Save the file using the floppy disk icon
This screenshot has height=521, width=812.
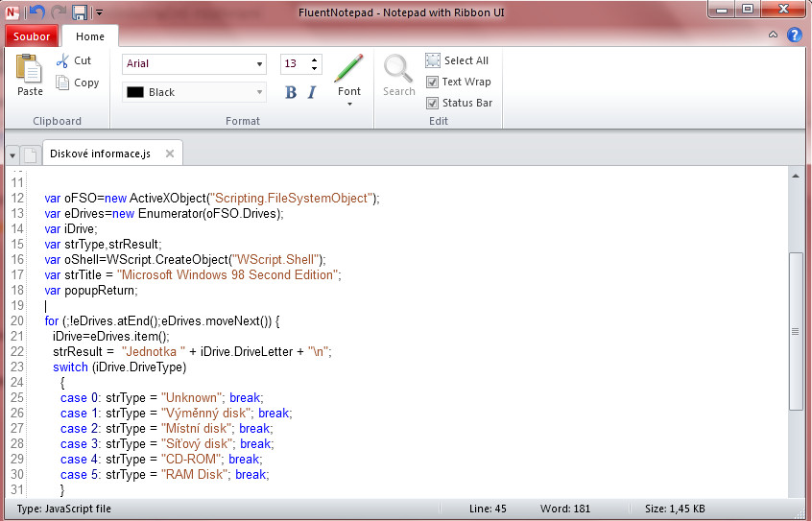(x=80, y=12)
